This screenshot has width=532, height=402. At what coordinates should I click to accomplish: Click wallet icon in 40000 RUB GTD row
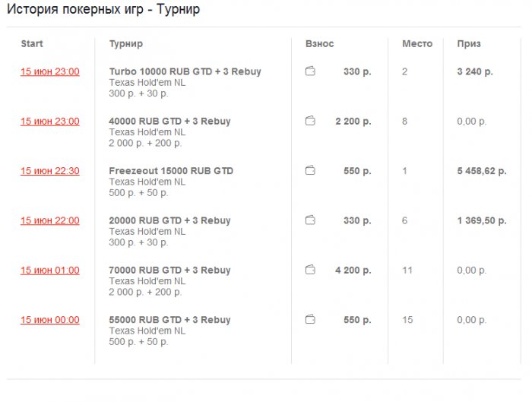coord(310,121)
